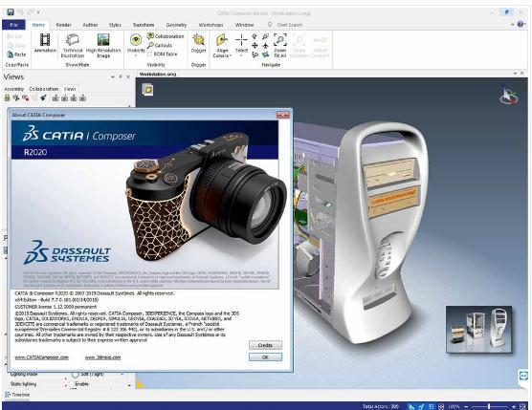Click the Align Camera icon
The width and height of the screenshot is (532, 410).
tap(222, 40)
